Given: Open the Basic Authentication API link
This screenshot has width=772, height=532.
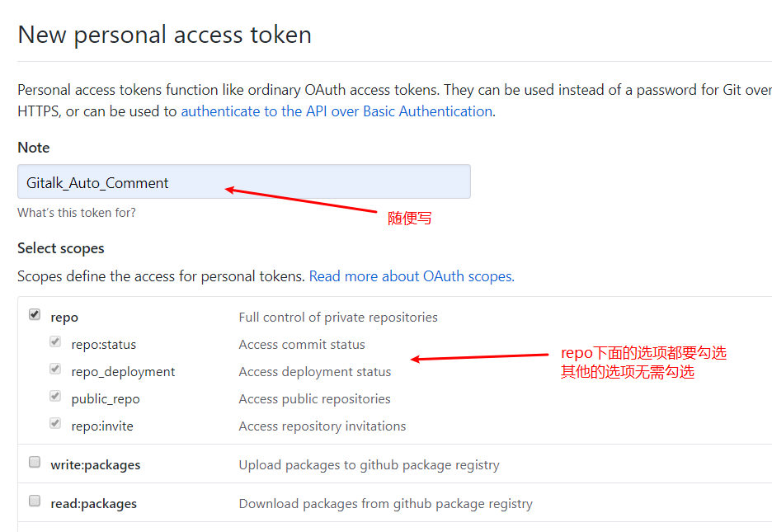Looking at the screenshot, I should (x=337, y=111).
